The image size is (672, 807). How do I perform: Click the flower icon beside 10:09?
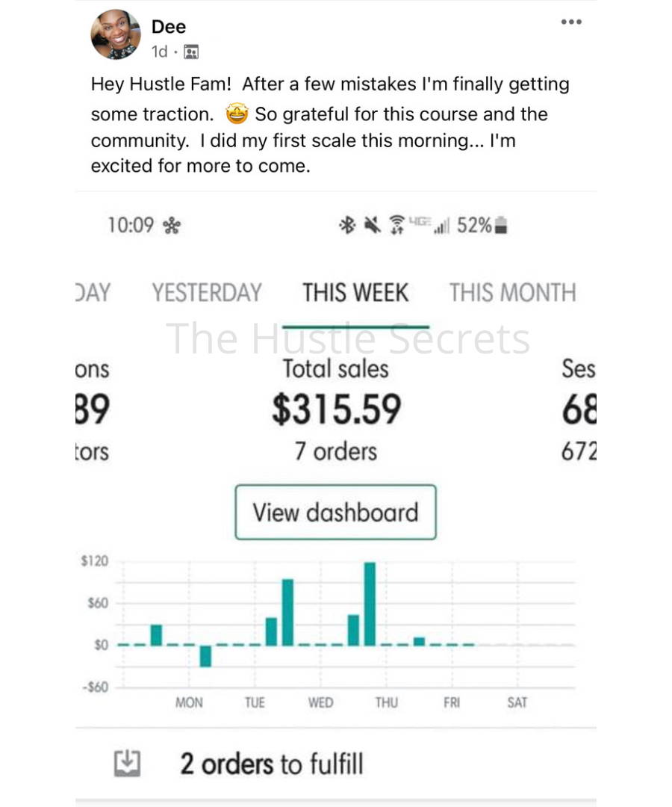click(x=172, y=226)
